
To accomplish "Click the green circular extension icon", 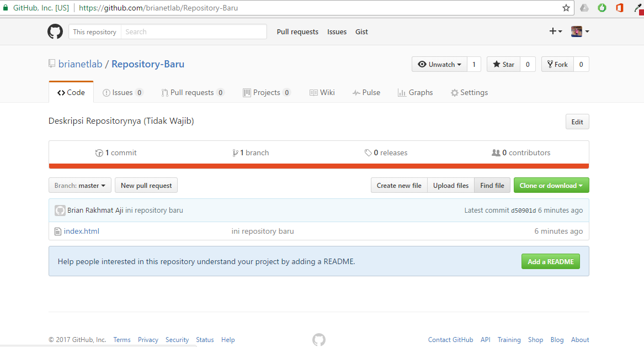I will coord(602,8).
